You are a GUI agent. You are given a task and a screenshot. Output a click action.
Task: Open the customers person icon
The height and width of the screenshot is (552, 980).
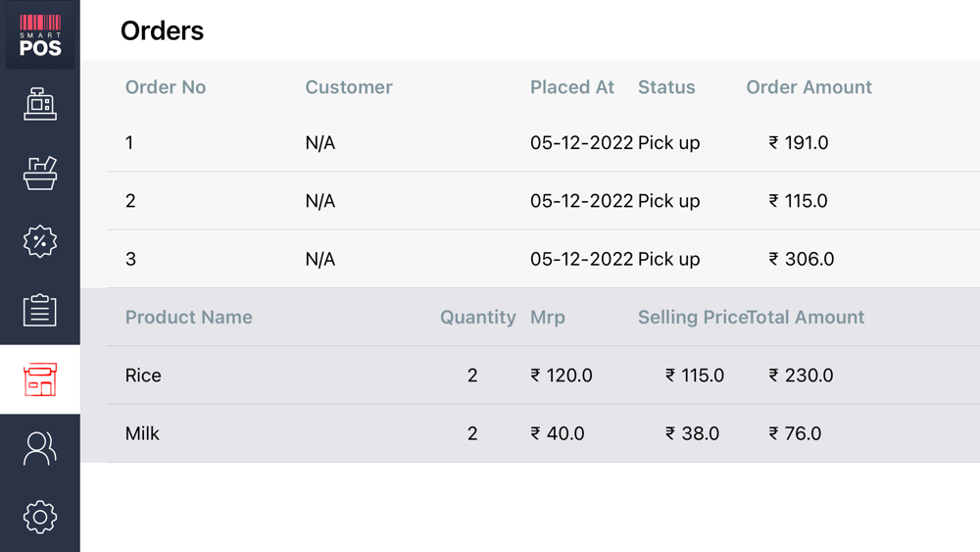[x=40, y=448]
